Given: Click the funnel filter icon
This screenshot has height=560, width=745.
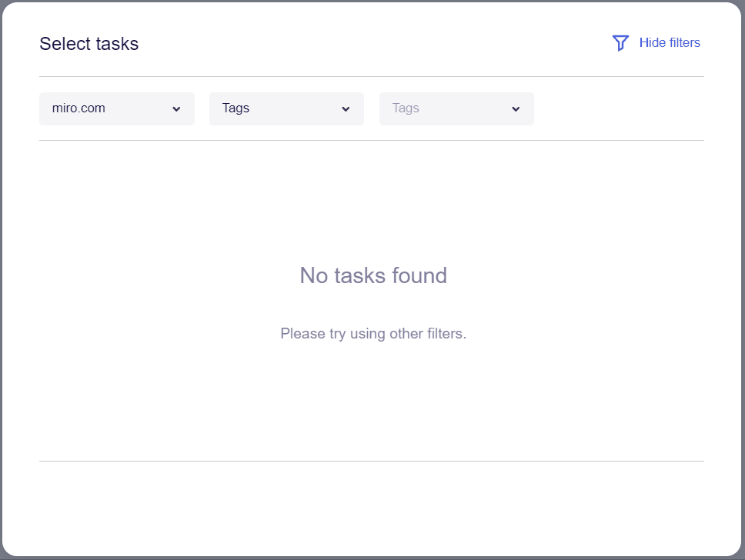Looking at the screenshot, I should click(x=620, y=43).
